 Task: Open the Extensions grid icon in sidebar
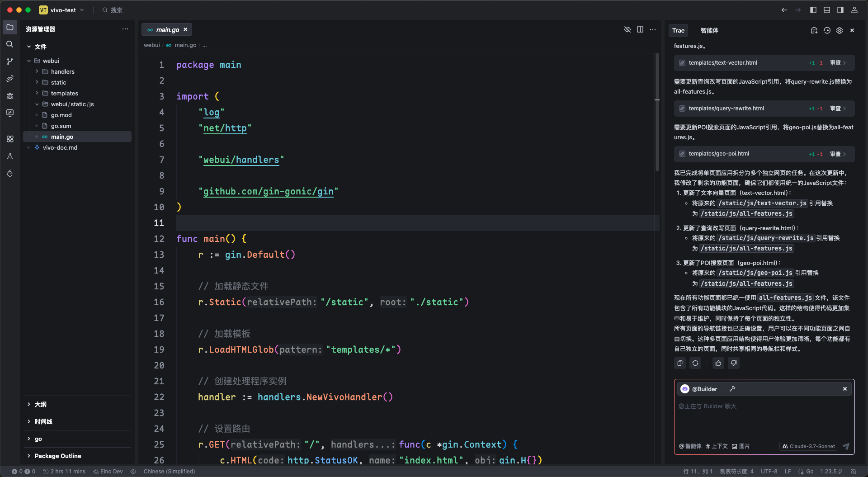[x=10, y=139]
